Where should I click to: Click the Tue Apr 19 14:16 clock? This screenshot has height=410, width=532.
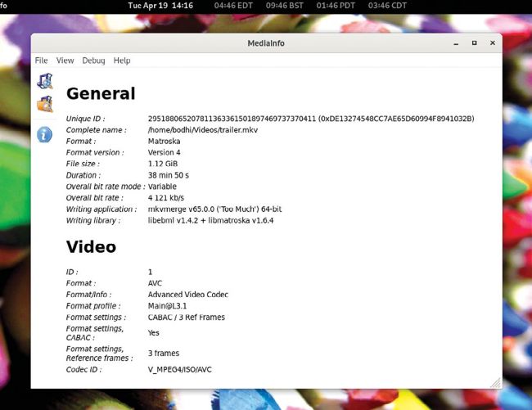pos(160,6)
